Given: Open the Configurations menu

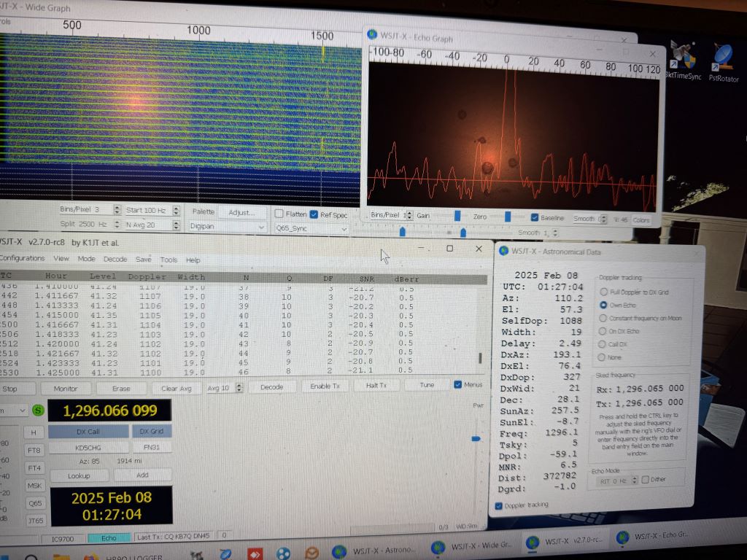Looking at the screenshot, I should pyautogui.click(x=22, y=257).
